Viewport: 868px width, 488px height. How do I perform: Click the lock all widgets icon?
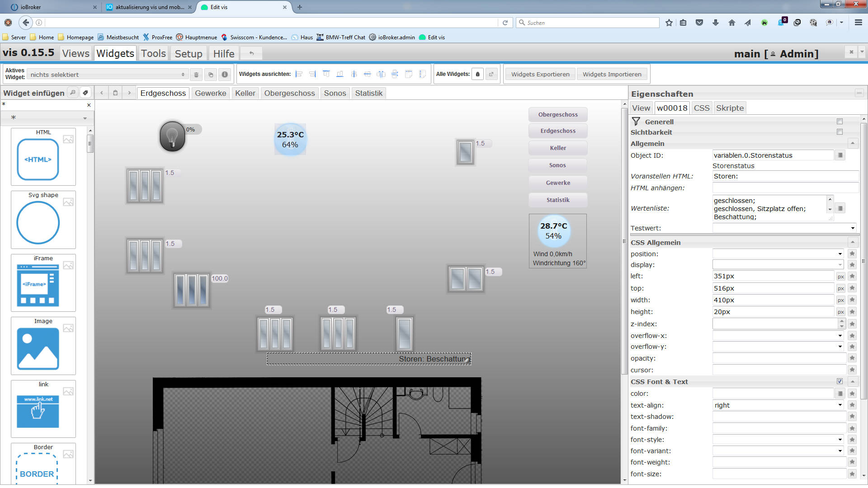(x=477, y=74)
